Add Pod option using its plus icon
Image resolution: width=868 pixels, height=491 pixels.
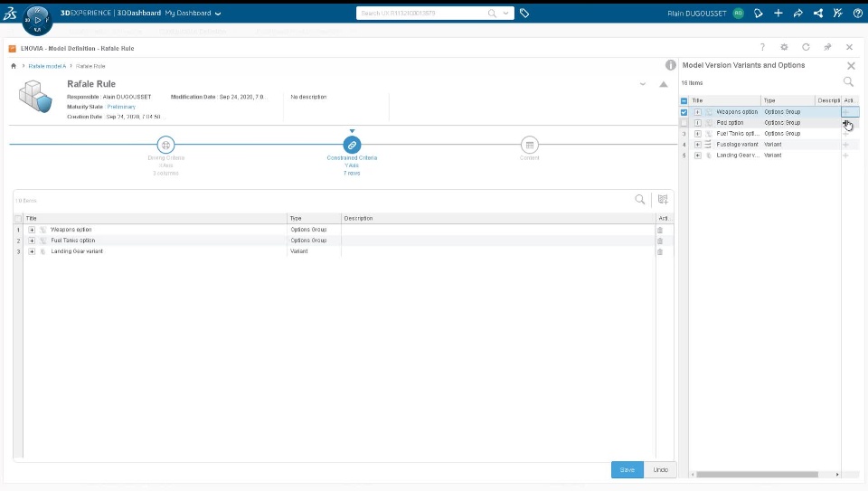(x=846, y=123)
